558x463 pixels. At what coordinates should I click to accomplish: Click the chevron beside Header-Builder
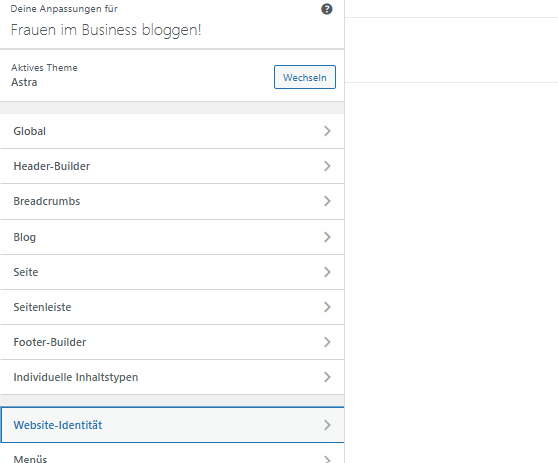(x=327, y=166)
